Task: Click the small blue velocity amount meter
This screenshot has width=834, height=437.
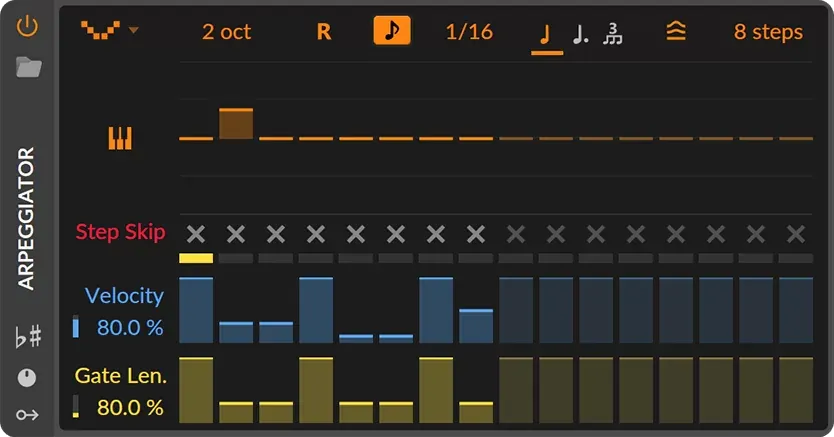Action: pyautogui.click(x=76, y=327)
